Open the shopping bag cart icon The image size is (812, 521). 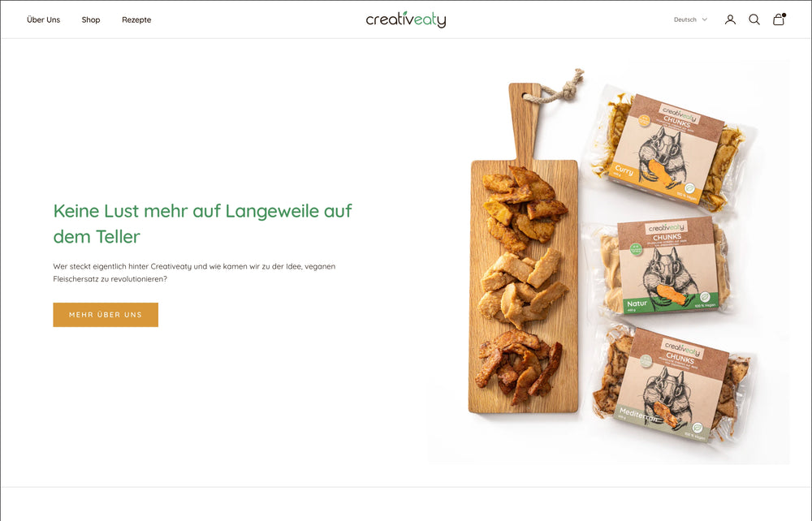779,19
